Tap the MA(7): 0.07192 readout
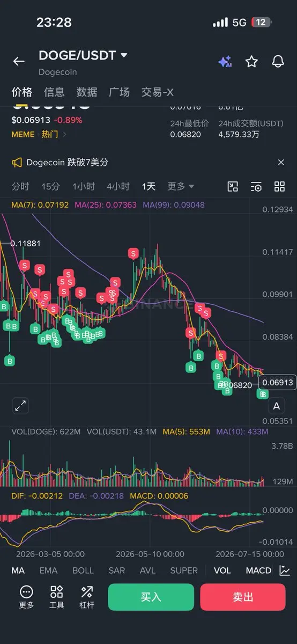The height and width of the screenshot is (644, 297). (40, 204)
